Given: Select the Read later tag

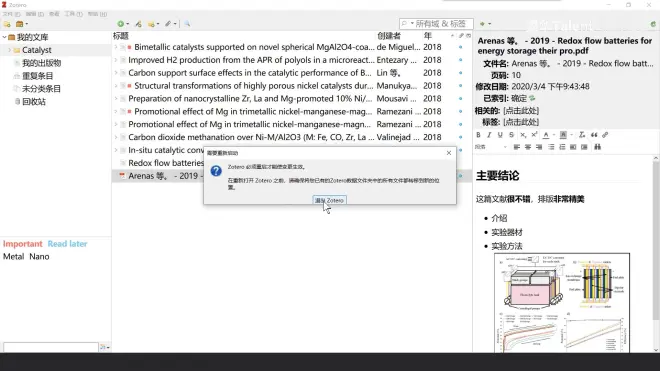Looking at the screenshot, I should pyautogui.click(x=67, y=244).
